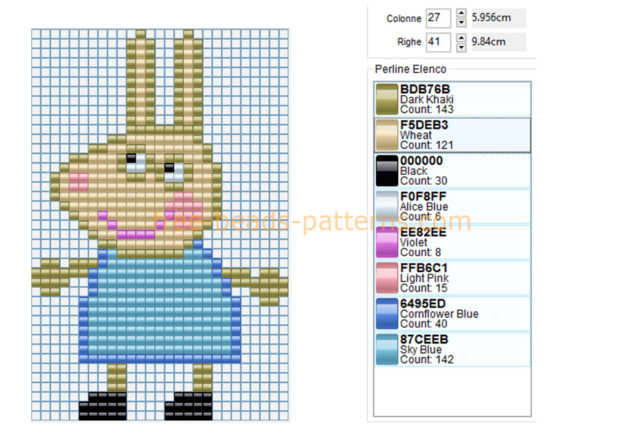Increase Colonne value with up arrow
The image size is (640, 440).
click(x=461, y=13)
